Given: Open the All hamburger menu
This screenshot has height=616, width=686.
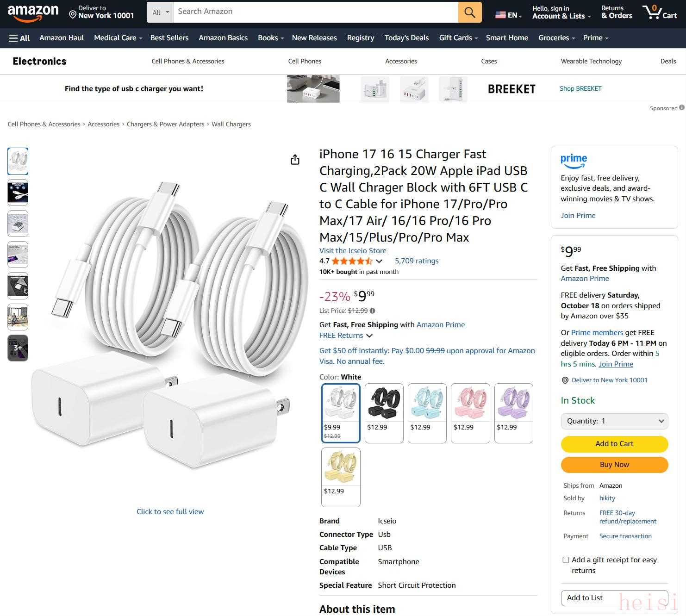Looking at the screenshot, I should pyautogui.click(x=19, y=38).
